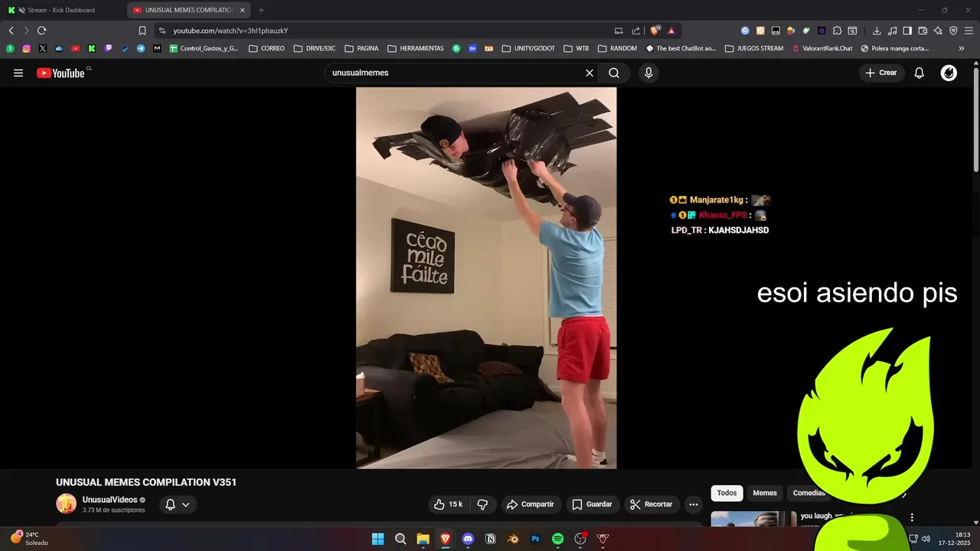The image size is (980, 551).
Task: Open Brave Rewards triangle icon
Action: pos(671,31)
